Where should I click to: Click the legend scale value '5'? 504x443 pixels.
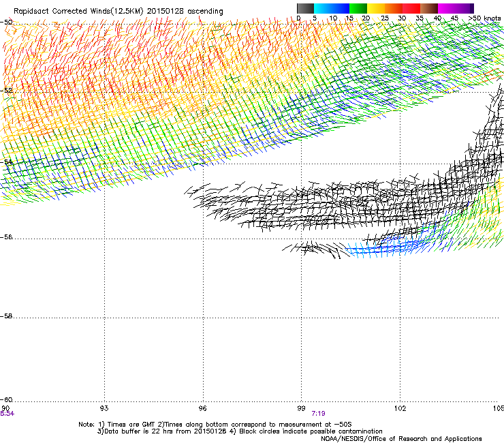point(315,18)
